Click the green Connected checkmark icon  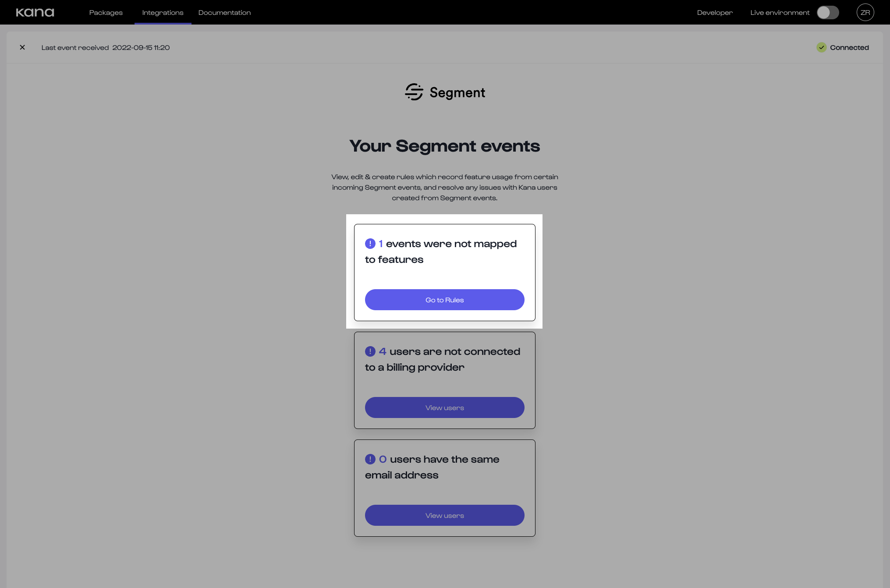[821, 47]
